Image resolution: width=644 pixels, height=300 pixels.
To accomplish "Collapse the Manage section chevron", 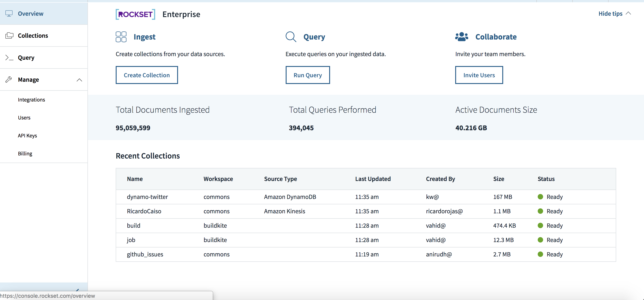I will tap(79, 80).
